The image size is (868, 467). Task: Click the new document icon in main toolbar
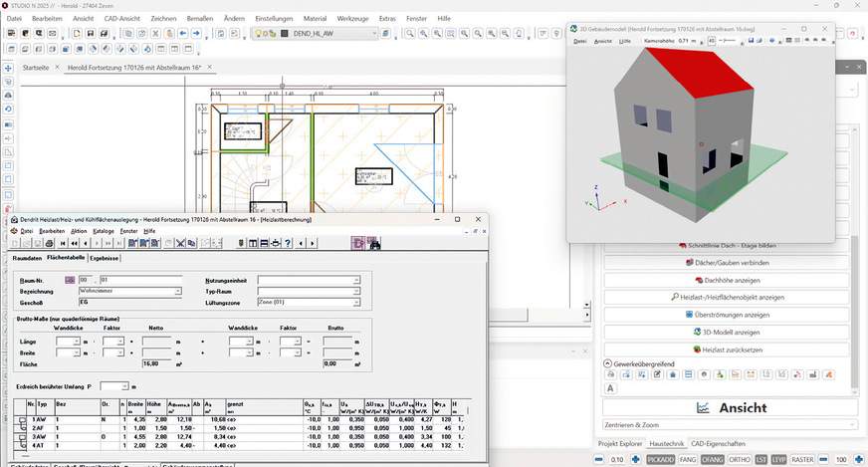click(x=77, y=33)
